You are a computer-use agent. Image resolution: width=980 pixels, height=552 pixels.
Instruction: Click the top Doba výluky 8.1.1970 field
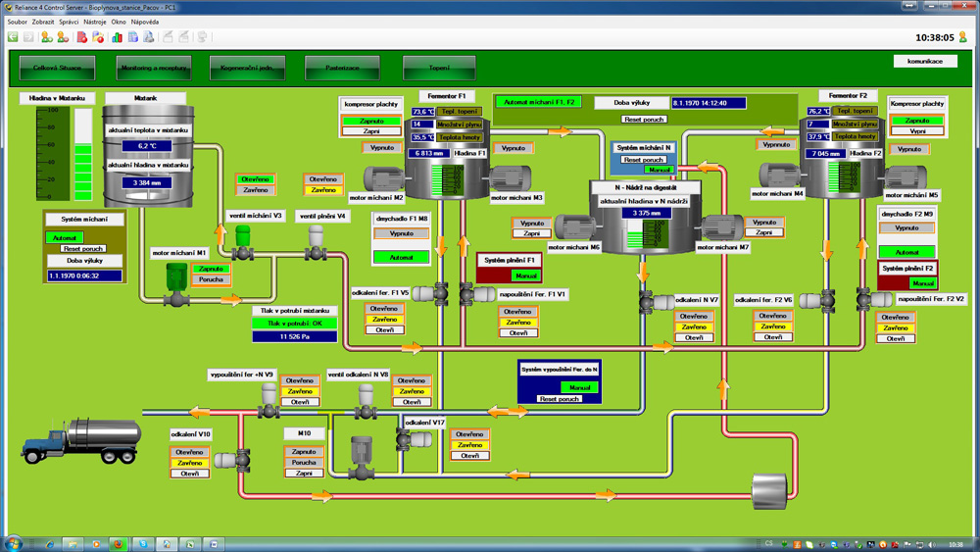(x=709, y=103)
